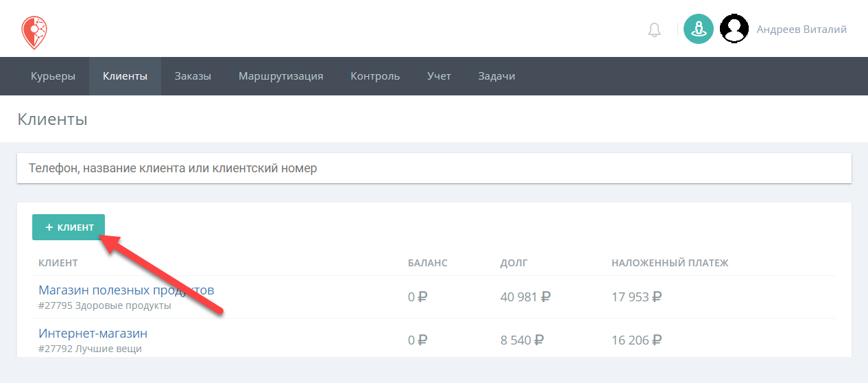Open the user avatar picture

pyautogui.click(x=734, y=30)
